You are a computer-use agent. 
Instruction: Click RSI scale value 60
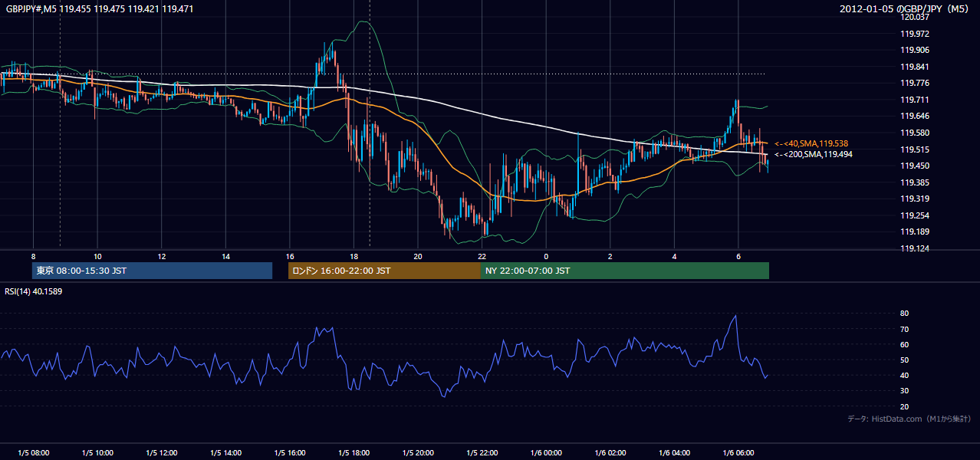click(904, 344)
